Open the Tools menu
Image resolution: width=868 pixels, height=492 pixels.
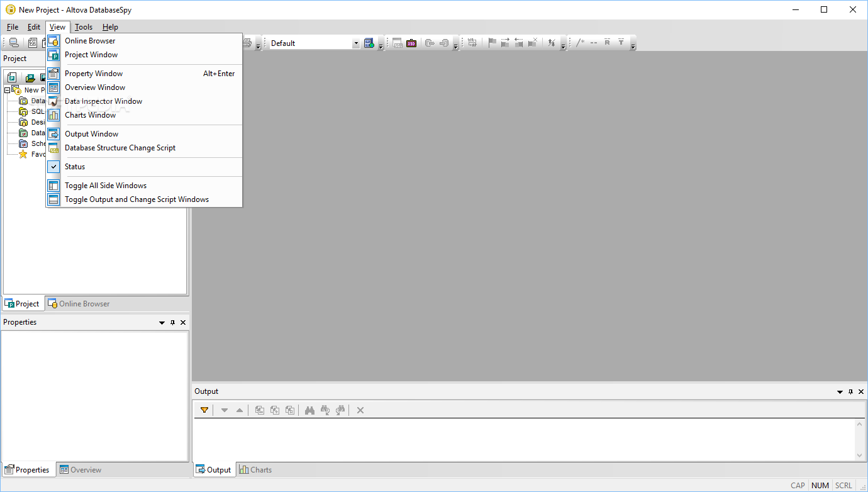84,27
